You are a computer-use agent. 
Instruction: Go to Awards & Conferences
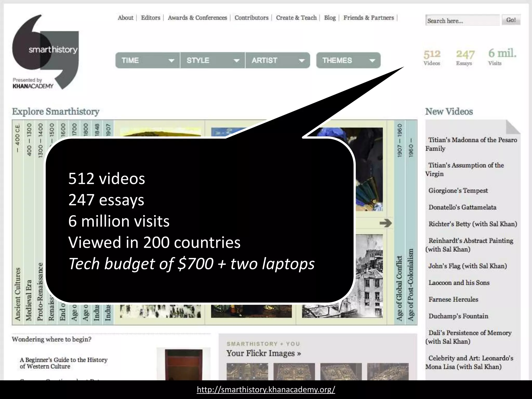point(197,18)
